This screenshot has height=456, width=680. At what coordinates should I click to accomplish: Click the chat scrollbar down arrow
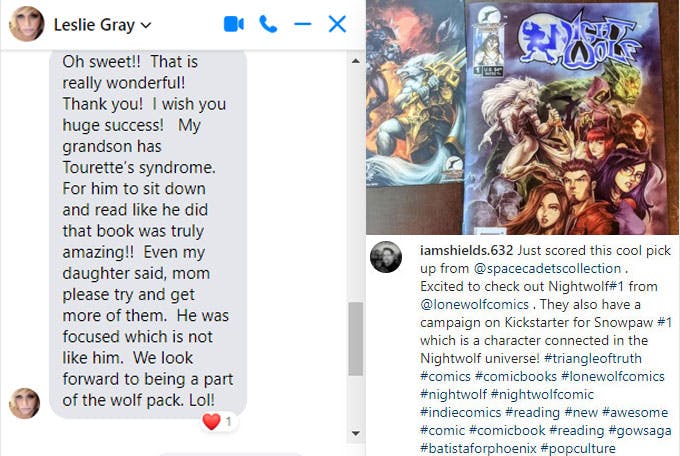[x=356, y=433]
